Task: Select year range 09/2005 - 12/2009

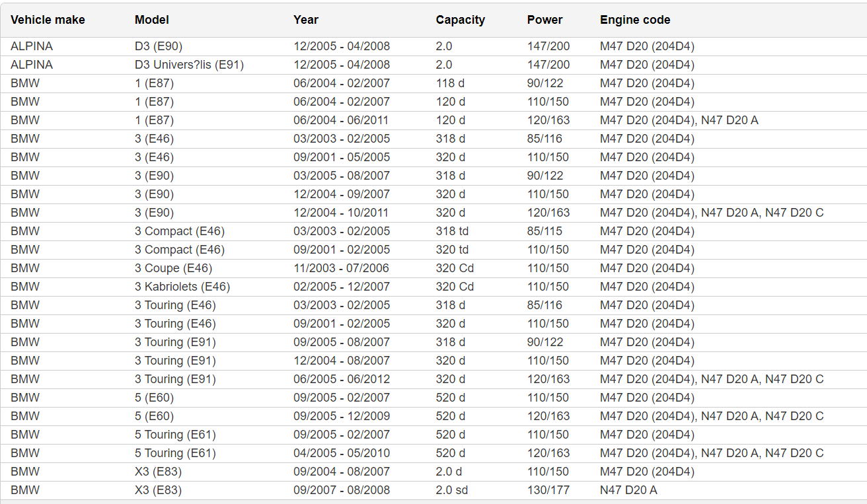Action: point(342,416)
